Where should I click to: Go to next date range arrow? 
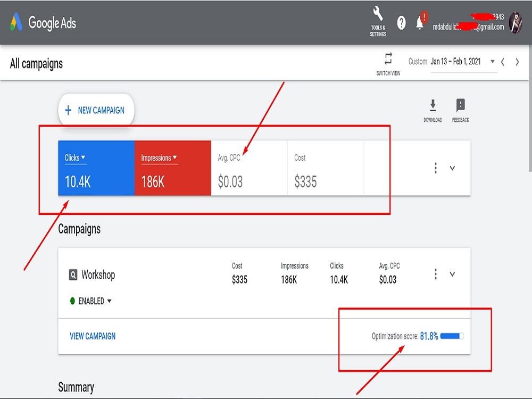[517, 62]
